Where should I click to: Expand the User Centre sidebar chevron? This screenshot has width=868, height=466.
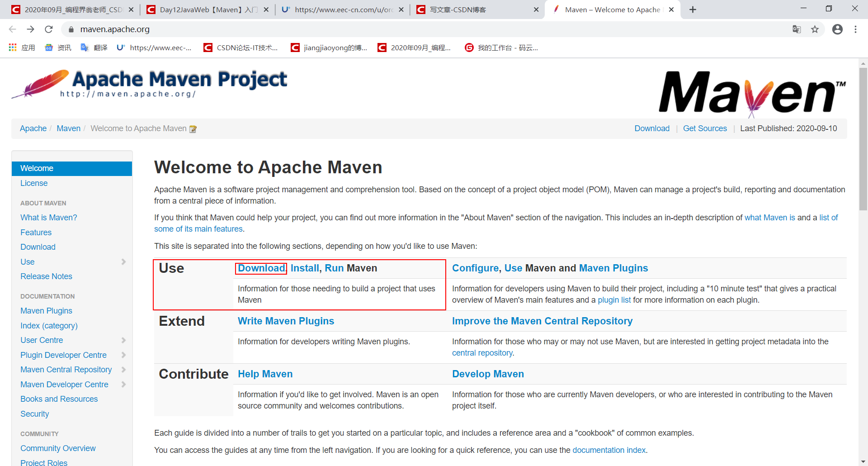pyautogui.click(x=123, y=340)
